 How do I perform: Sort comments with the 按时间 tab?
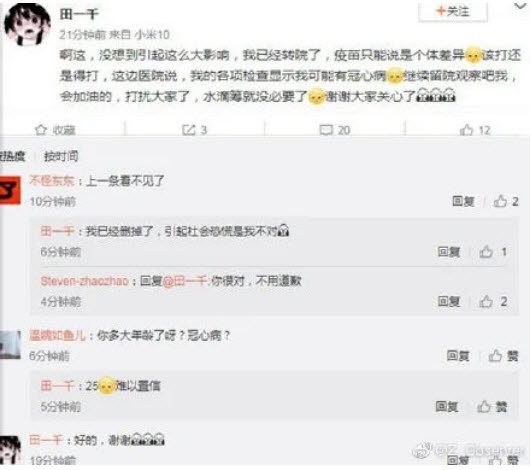[x=61, y=156]
